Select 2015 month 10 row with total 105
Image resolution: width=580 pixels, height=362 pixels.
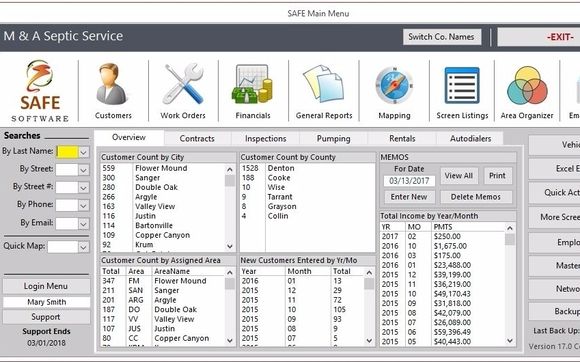(x=302, y=309)
